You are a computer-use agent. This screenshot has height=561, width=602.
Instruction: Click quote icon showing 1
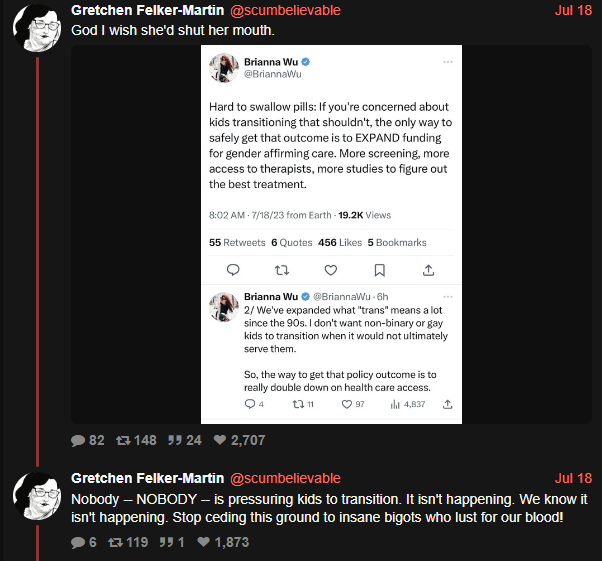(x=166, y=542)
